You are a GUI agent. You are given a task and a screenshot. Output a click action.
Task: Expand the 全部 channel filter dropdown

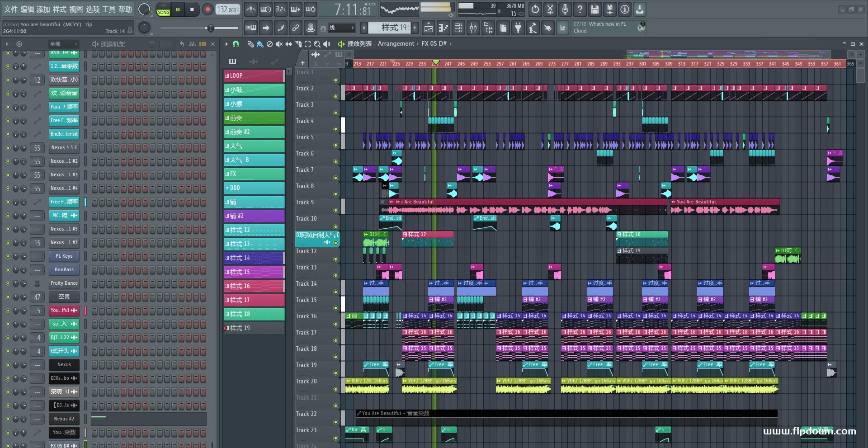coord(63,44)
